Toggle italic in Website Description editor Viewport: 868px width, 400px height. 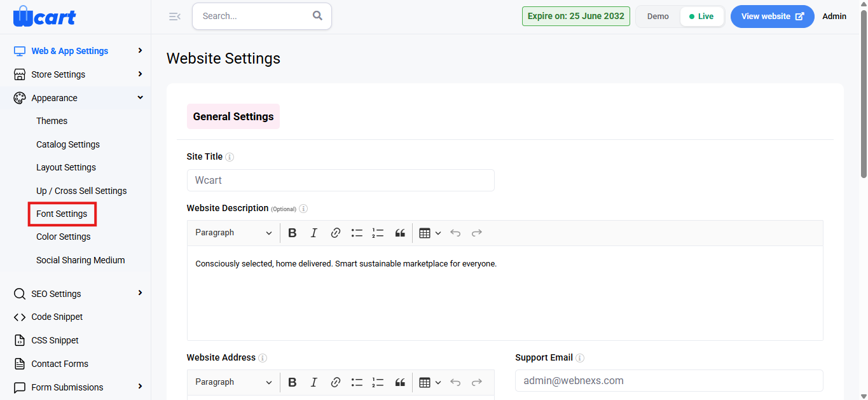pos(313,233)
